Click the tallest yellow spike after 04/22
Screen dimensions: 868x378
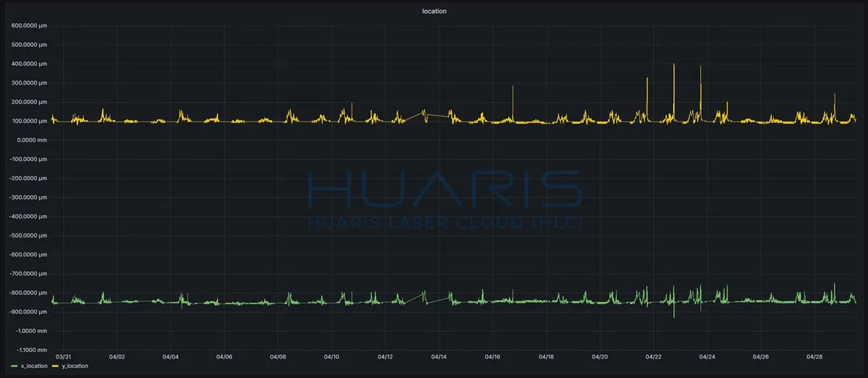[x=674, y=66]
